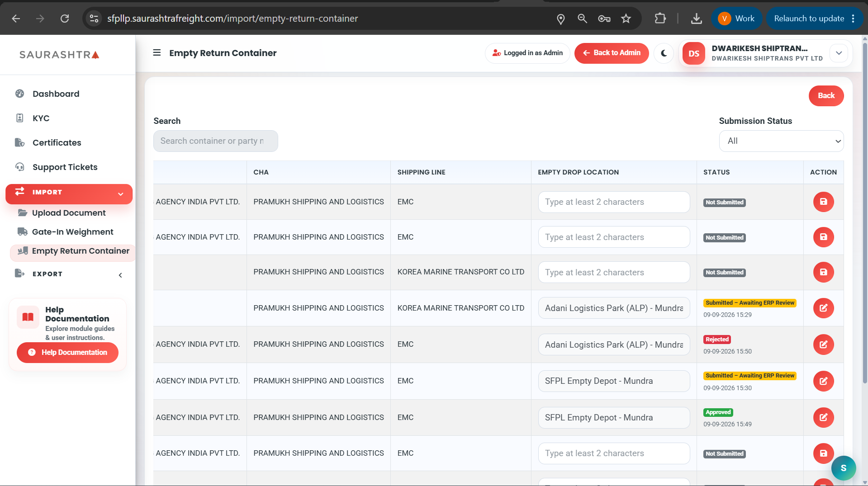Open Submission Status dropdown
868x486 pixels.
781,141
